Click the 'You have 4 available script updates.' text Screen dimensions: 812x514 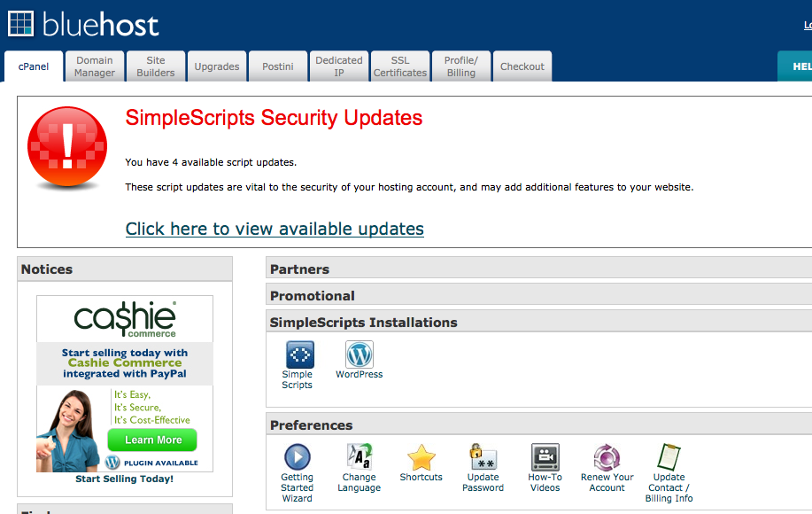click(211, 162)
